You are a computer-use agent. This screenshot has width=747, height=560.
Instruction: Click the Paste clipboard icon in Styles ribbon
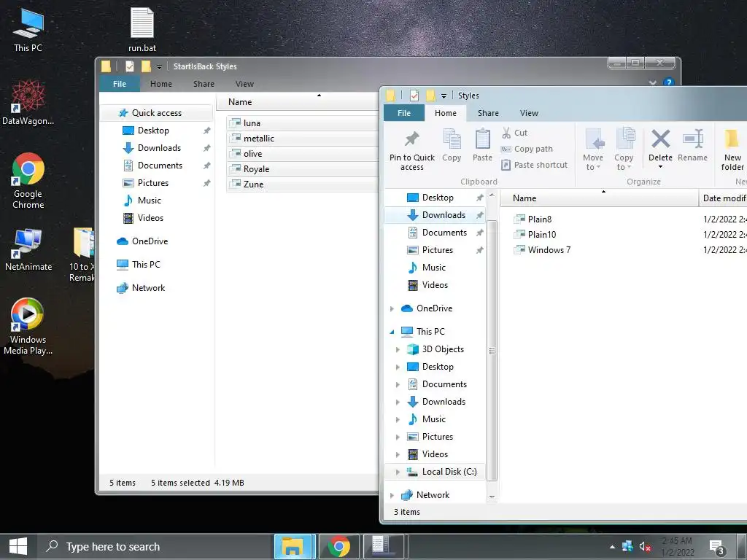pos(483,139)
